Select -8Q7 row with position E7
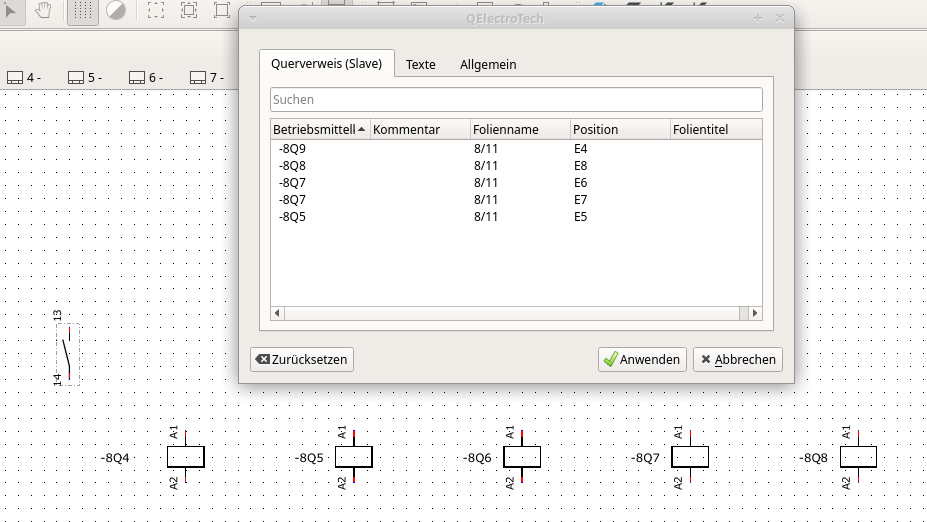The height and width of the screenshot is (522, 927). 293,200
